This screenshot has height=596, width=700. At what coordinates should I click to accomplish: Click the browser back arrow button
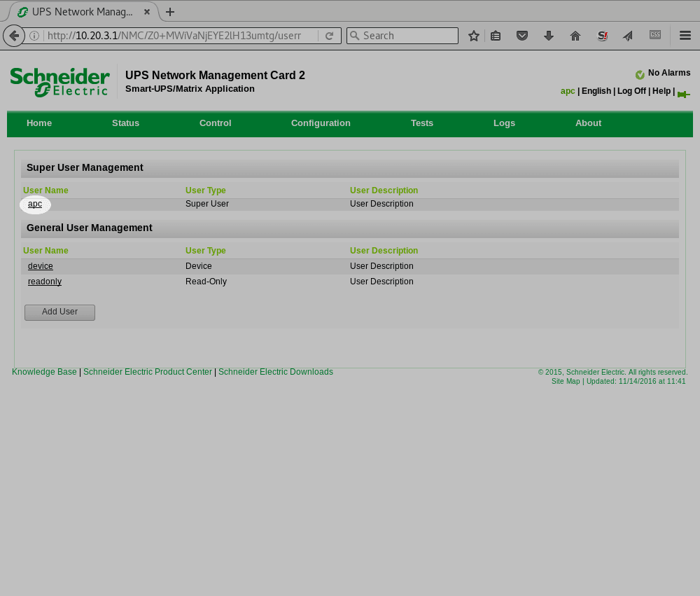[x=14, y=36]
